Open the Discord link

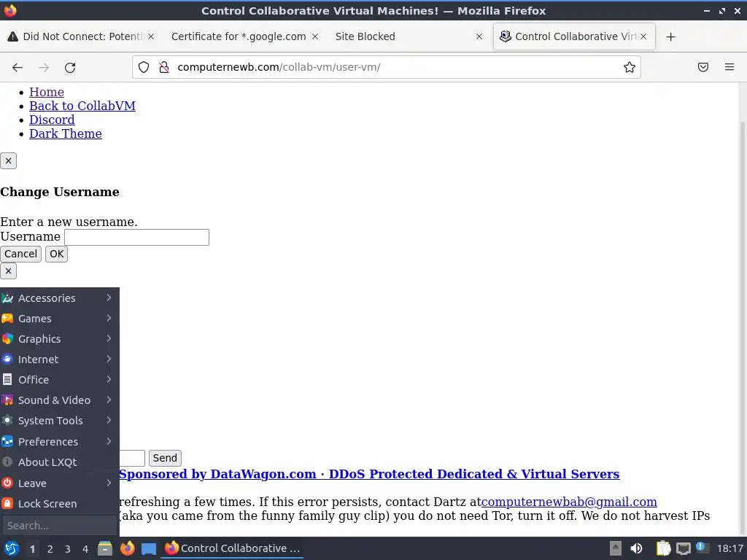52,120
